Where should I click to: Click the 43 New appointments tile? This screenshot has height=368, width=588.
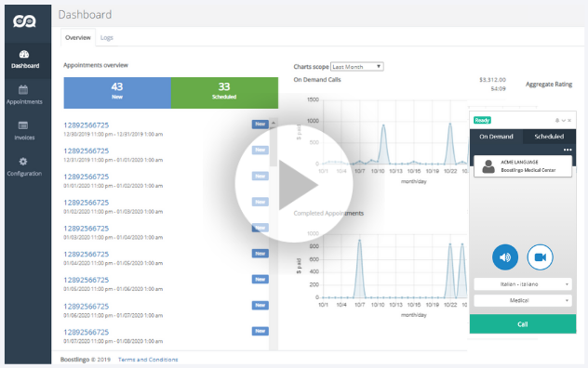117,93
